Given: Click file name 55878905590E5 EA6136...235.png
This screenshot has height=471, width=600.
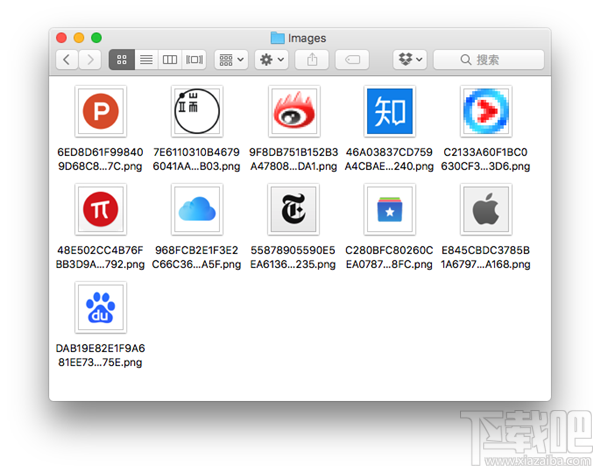Looking at the screenshot, I should click(x=293, y=257).
